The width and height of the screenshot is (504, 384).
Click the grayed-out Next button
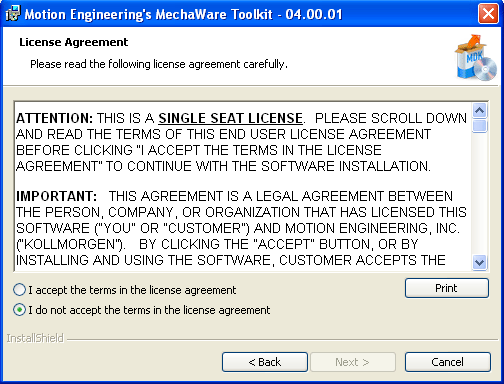[x=353, y=362]
